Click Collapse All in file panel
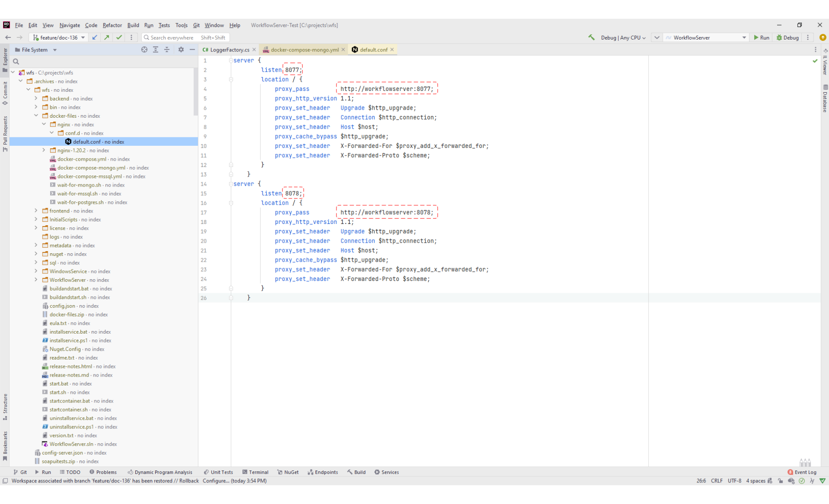Image resolution: width=829 pixels, height=504 pixels. 167,50
